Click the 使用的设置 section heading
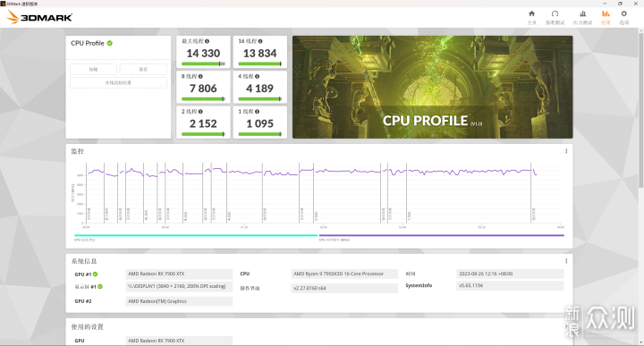This screenshot has width=644, height=346. [88, 327]
